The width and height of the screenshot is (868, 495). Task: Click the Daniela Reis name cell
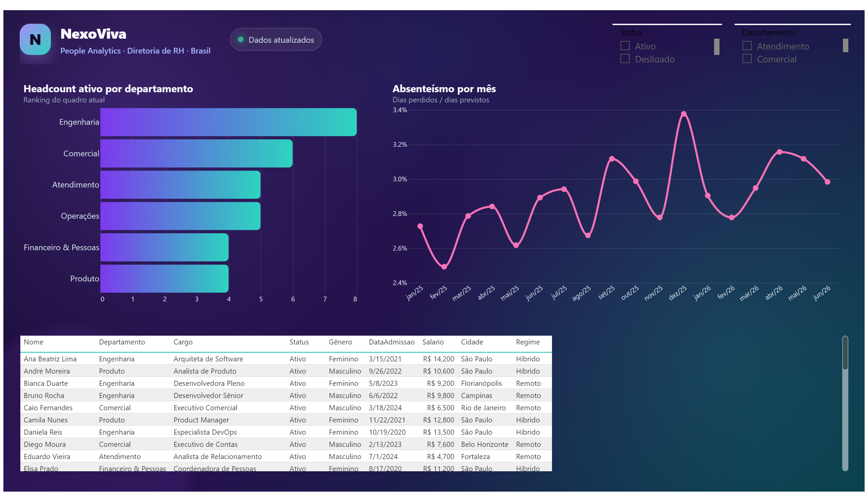(x=43, y=432)
